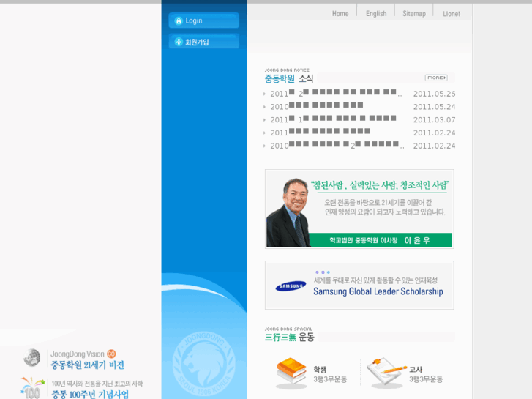This screenshot has width=532, height=399.
Task: Open 중동 100주년 기념사업 link
Action: point(90,395)
